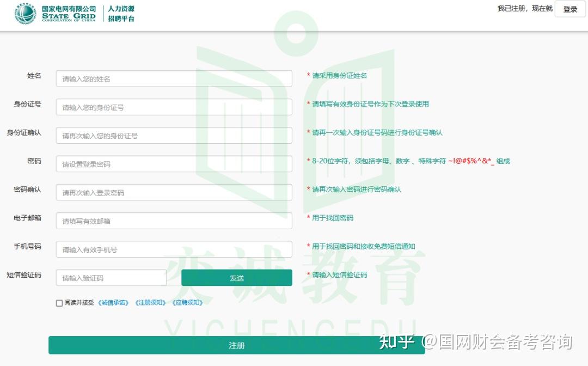This screenshot has height=366, width=588.
Task: Click the 人力资源招聘平台 header title
Action: click(x=121, y=14)
